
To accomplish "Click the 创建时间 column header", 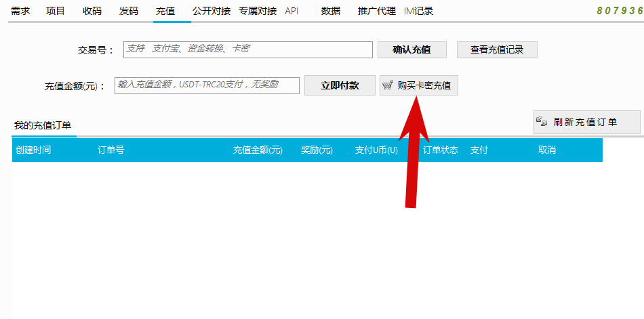I will (x=33, y=150).
